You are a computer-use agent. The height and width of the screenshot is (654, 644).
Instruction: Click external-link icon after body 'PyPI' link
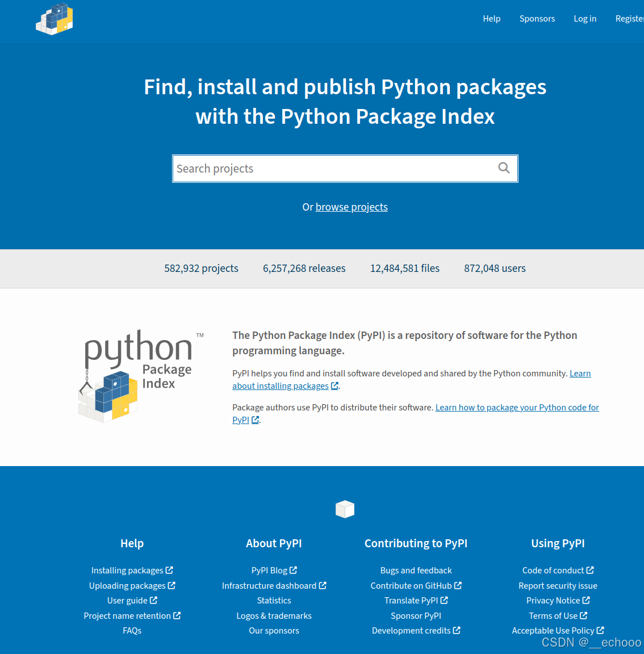[255, 420]
